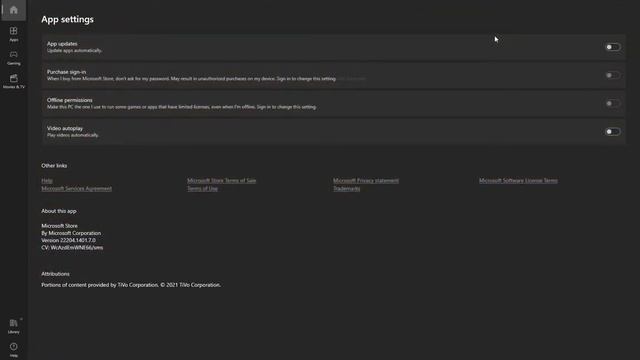Click the App settings heading

coord(67,19)
